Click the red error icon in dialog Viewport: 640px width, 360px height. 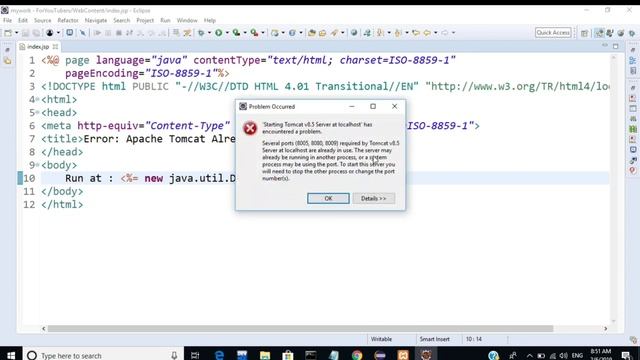pos(250,128)
